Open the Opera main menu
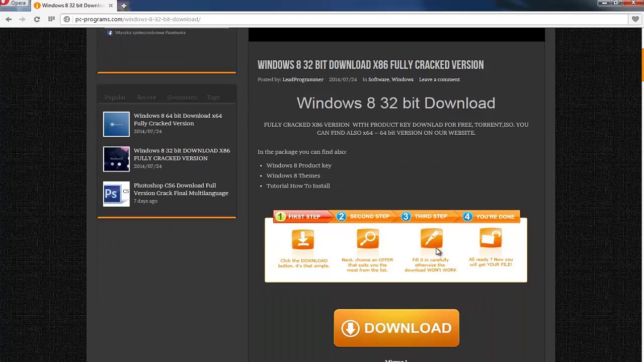644x362 pixels. 14,3
